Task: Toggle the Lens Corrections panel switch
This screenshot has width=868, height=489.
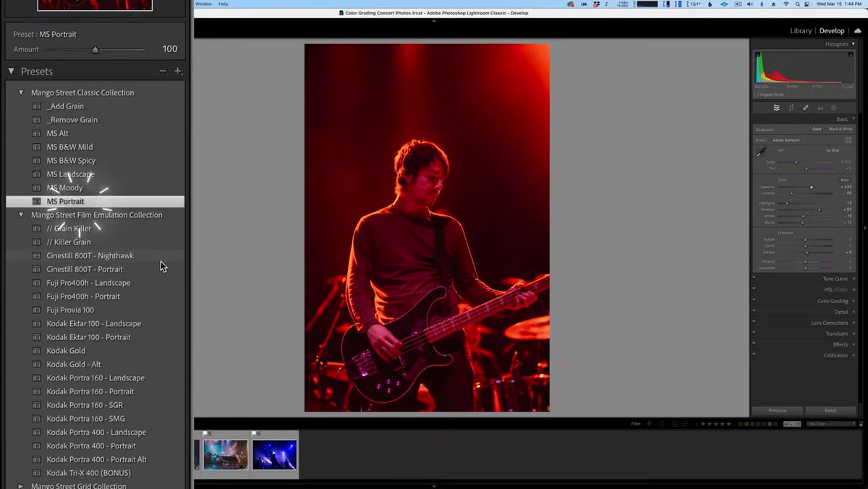Action: 754,323
